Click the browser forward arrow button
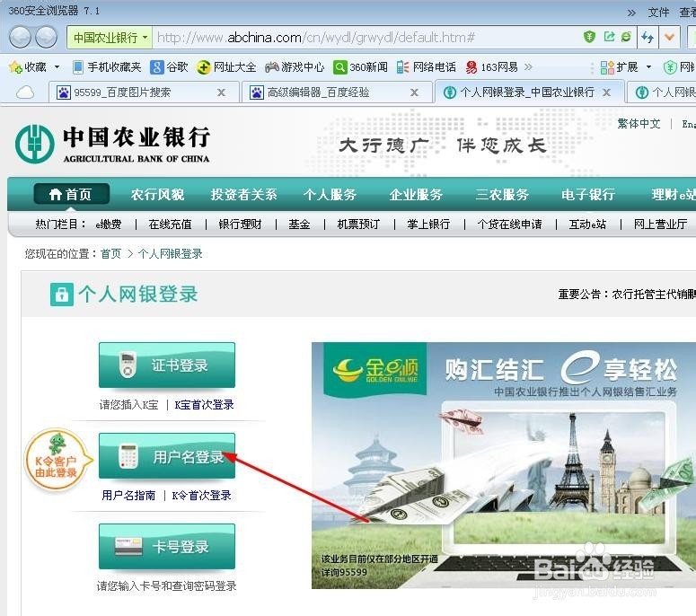 coord(46,37)
